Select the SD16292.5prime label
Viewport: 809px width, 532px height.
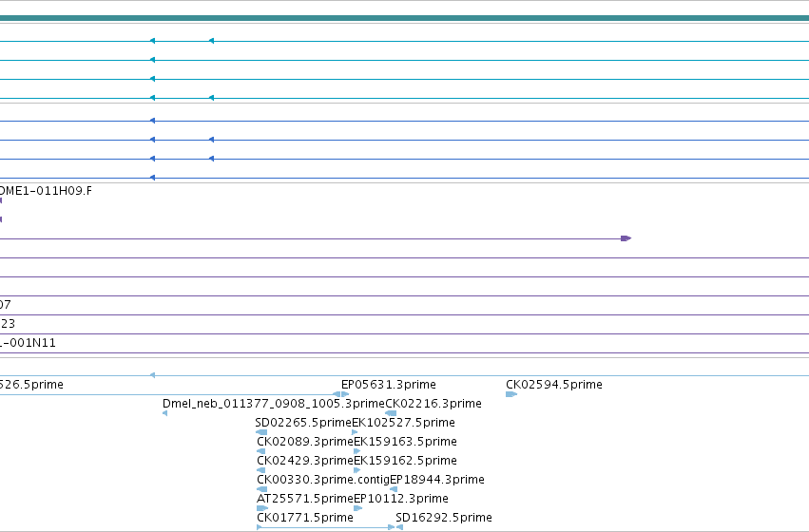(x=444, y=518)
